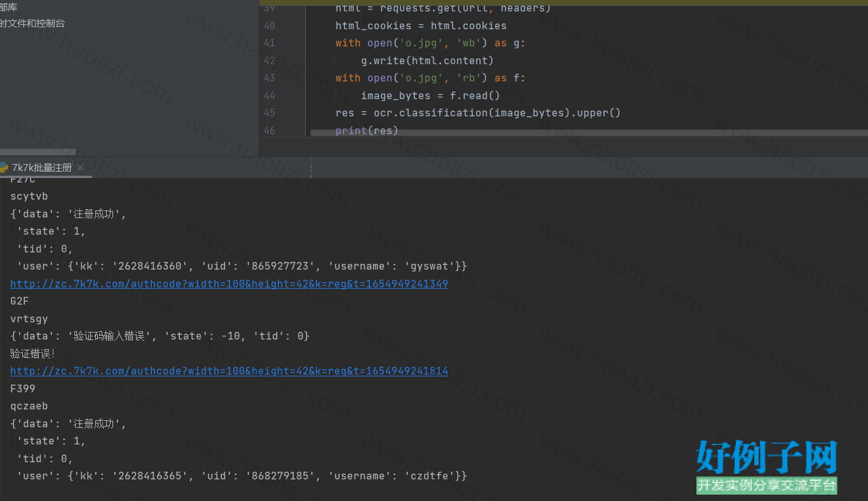Click the print(res) code line

click(x=367, y=130)
